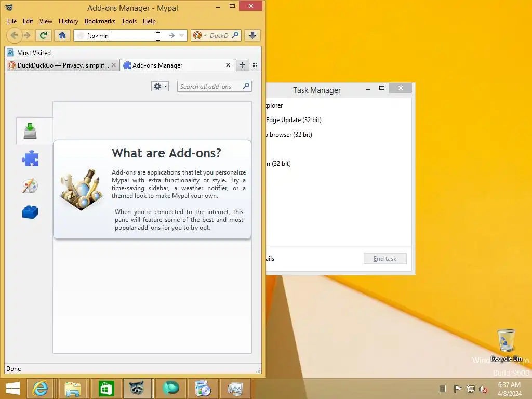Open the clock showing 6:37 AM
This screenshot has height=399, width=532.
point(509,389)
